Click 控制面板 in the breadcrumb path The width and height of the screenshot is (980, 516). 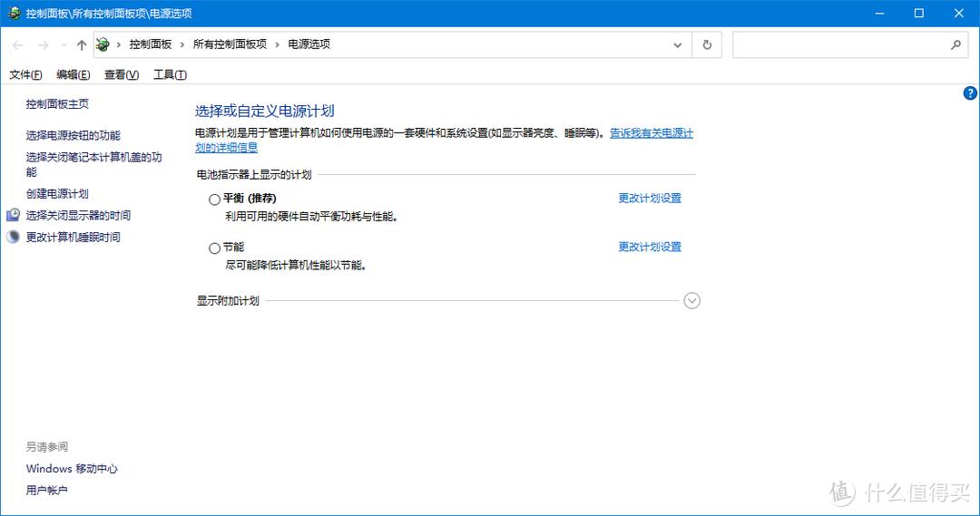click(x=151, y=44)
